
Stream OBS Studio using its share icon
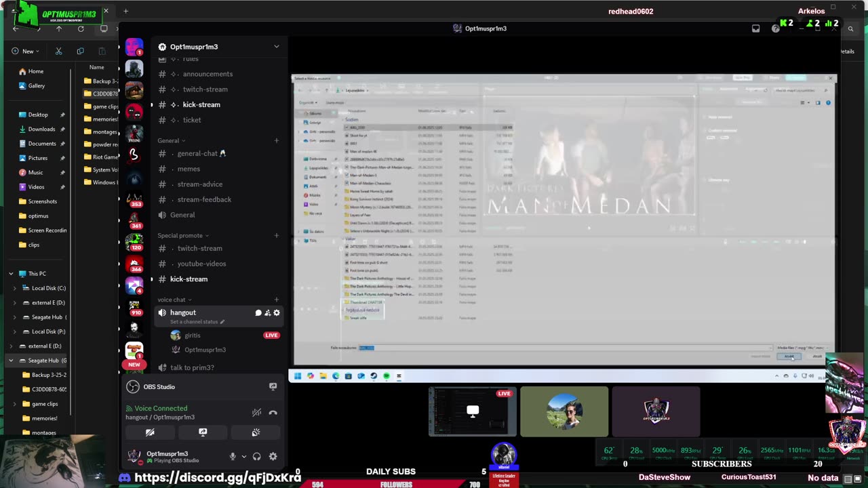point(273,386)
